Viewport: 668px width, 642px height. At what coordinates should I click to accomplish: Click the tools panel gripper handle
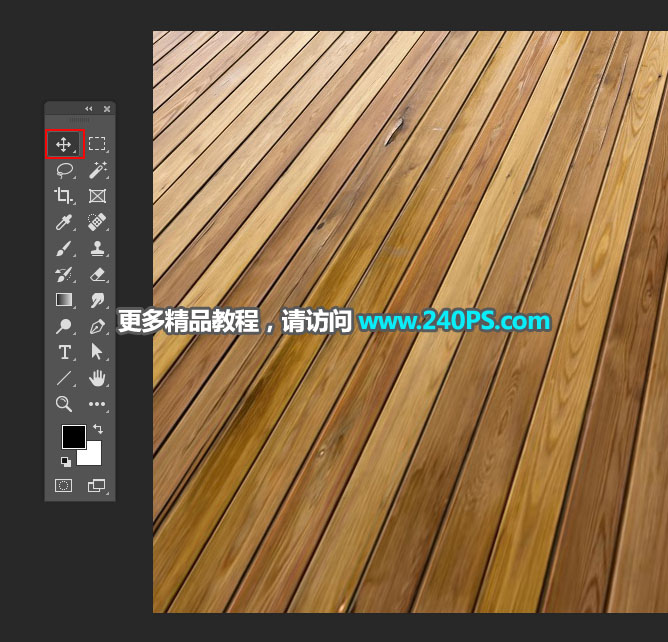point(80,121)
